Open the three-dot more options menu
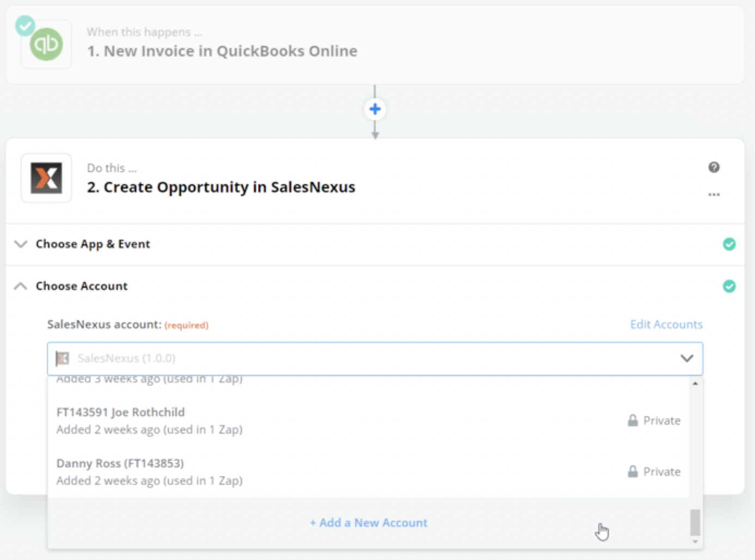 [714, 194]
